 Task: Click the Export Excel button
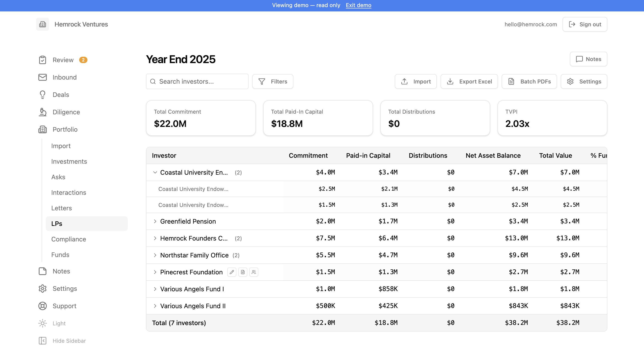469,81
